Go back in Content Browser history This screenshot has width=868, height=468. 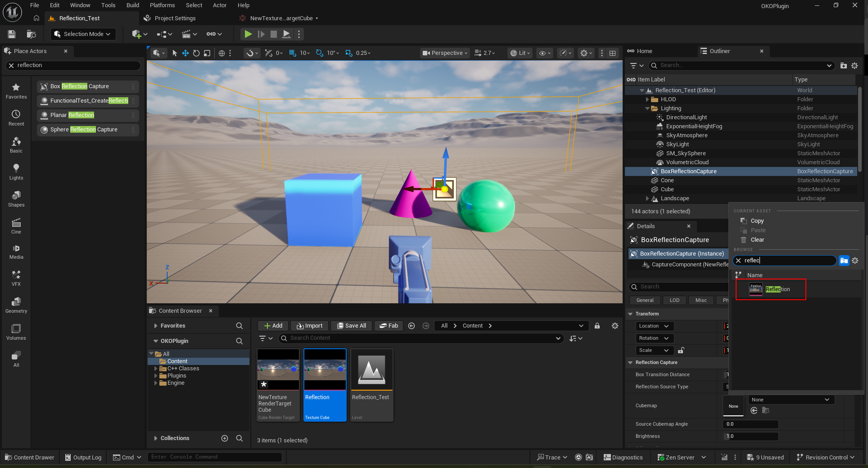tap(411, 326)
